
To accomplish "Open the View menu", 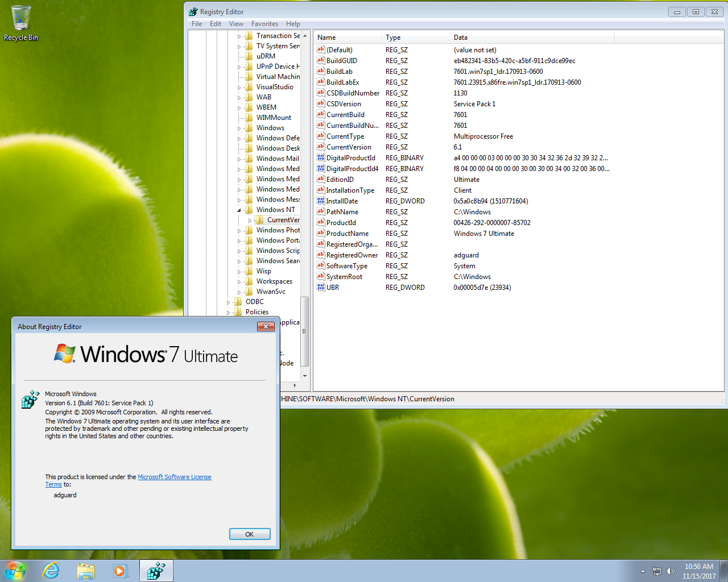I will (x=236, y=24).
